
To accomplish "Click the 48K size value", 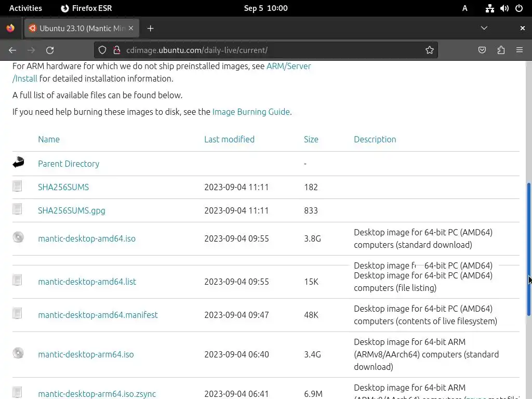I will (311, 315).
